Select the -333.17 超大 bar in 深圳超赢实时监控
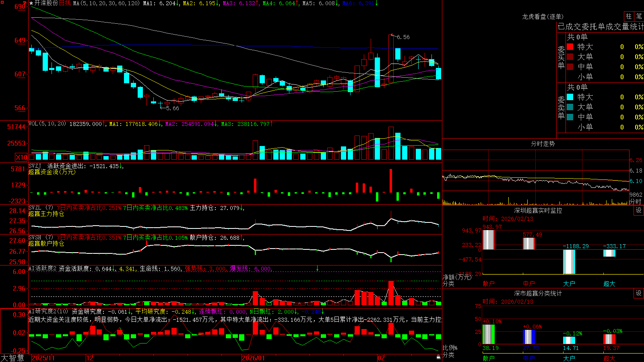 pyautogui.click(x=609, y=253)
